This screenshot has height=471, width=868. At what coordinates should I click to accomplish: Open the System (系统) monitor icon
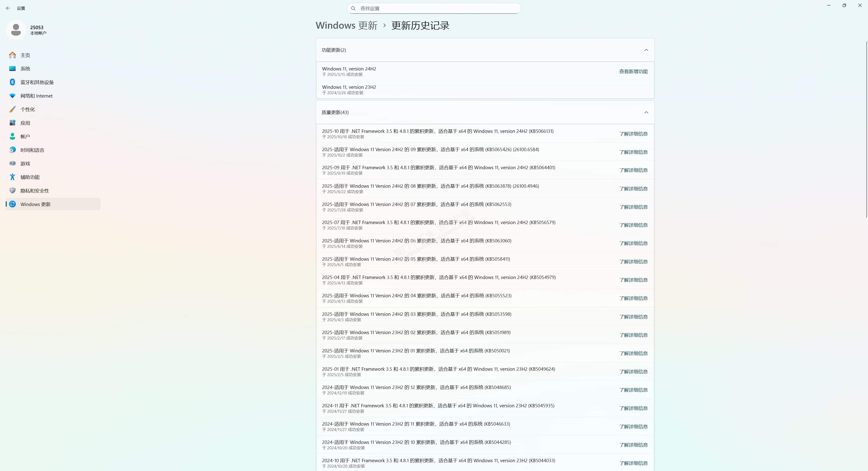12,69
